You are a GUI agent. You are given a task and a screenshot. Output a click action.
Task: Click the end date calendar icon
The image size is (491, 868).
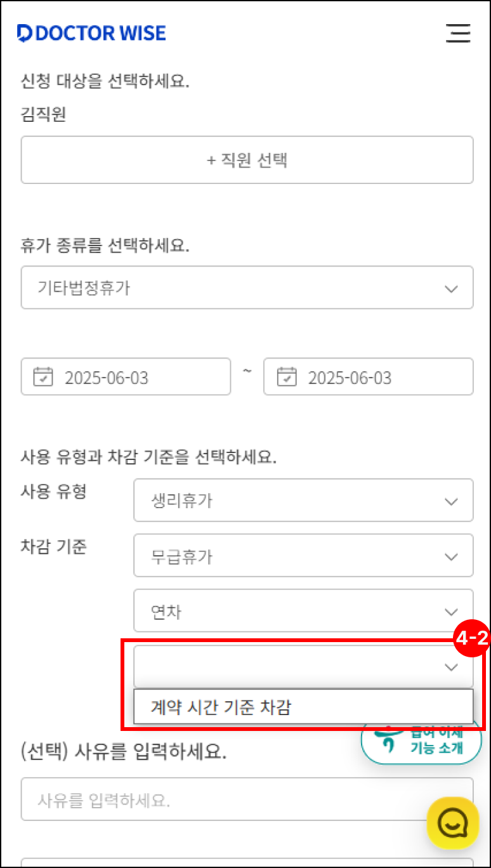287,377
